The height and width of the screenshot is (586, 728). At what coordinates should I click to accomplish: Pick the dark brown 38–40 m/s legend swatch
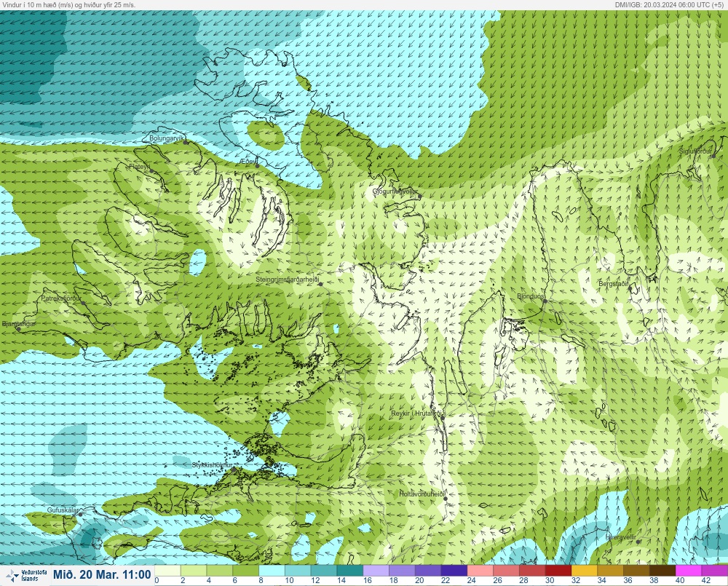tap(662, 570)
